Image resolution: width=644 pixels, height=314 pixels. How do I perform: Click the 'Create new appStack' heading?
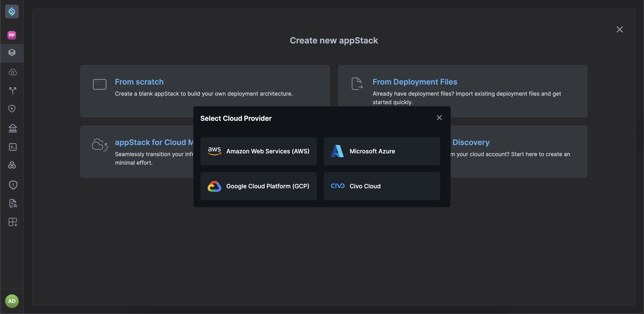click(334, 40)
